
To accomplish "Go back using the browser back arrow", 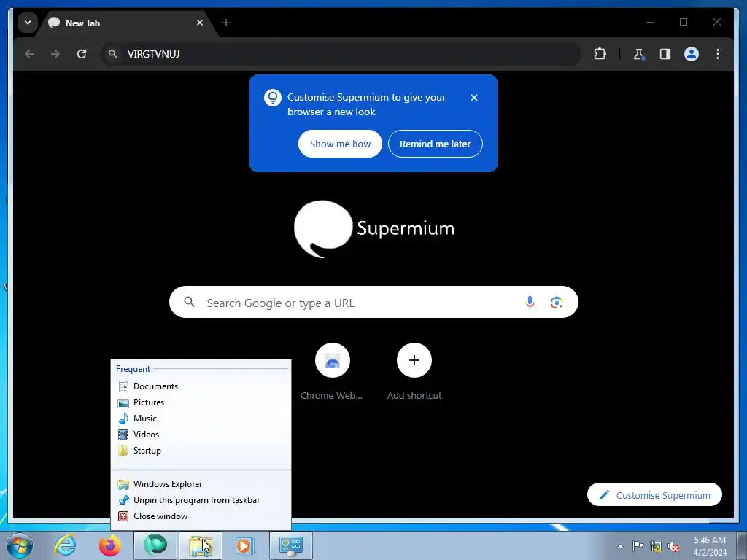I will [29, 54].
